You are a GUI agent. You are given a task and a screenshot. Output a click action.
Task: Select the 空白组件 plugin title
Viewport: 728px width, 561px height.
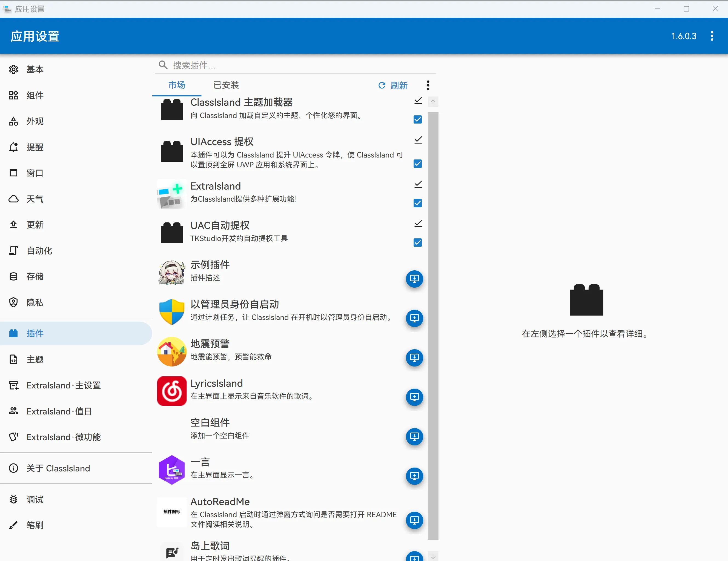[x=210, y=423]
